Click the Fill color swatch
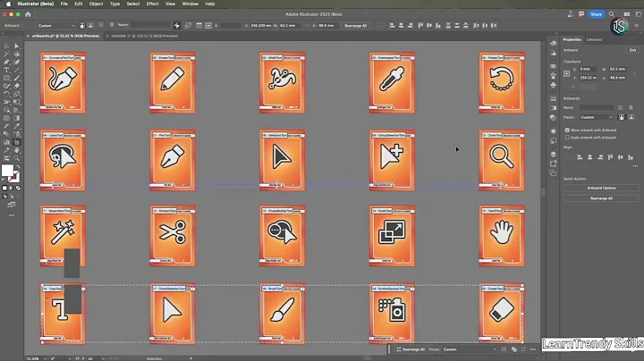 pos(7,170)
